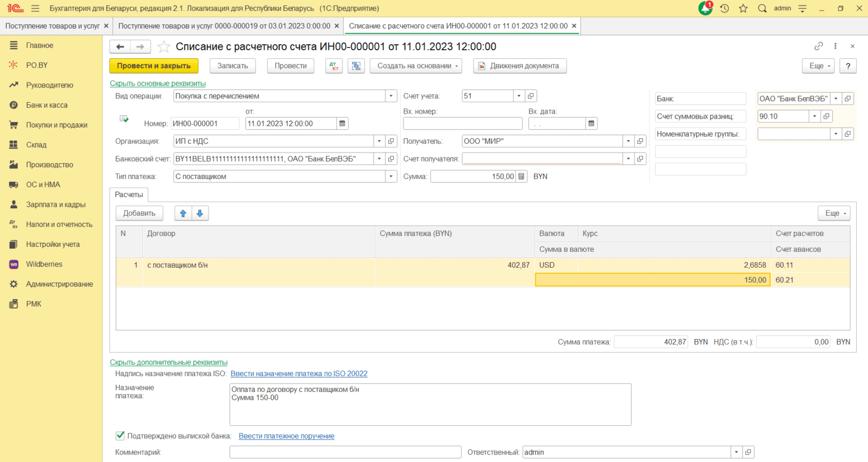Expand the Вид операции dropdown
Screen dimensions: 868x462
coord(391,96)
